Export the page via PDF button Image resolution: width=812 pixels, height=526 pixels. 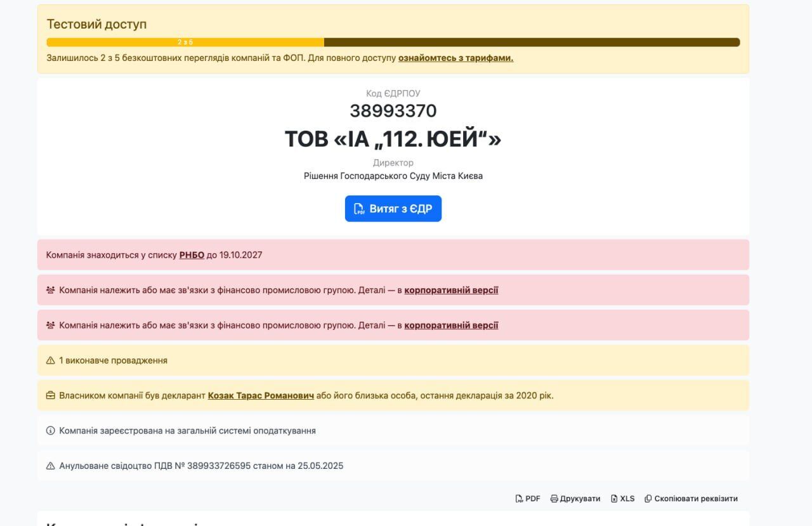pyautogui.click(x=528, y=499)
